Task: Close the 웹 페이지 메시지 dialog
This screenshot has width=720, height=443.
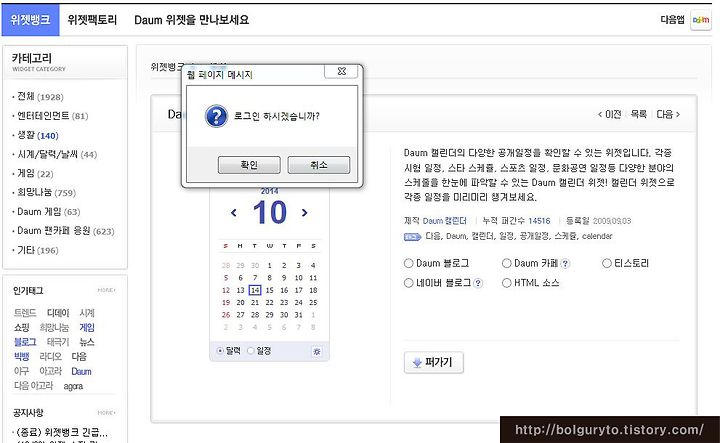Action: click(x=341, y=71)
